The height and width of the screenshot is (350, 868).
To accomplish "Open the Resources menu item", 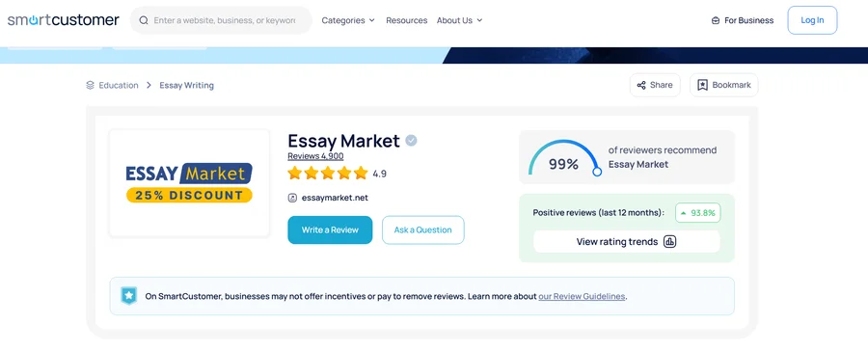I will tap(407, 20).
